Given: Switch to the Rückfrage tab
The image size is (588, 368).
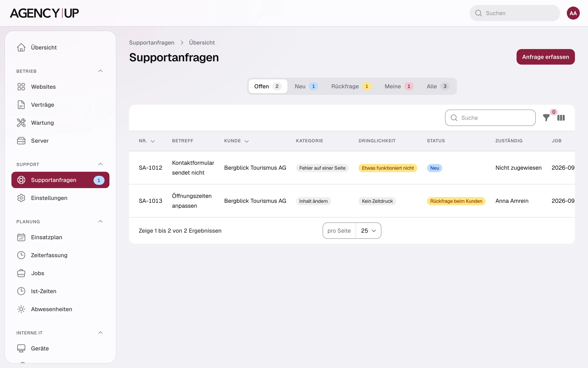Looking at the screenshot, I should 351,86.
